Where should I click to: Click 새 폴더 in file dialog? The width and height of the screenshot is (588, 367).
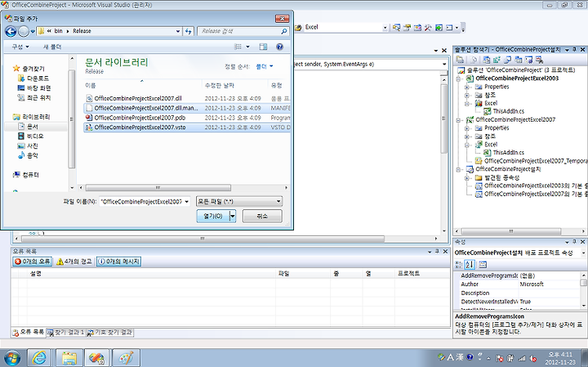[x=52, y=47]
